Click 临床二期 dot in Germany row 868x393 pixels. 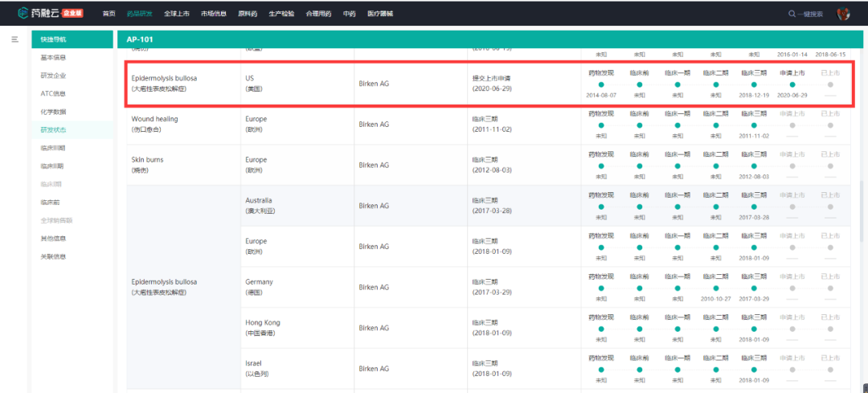tap(716, 288)
